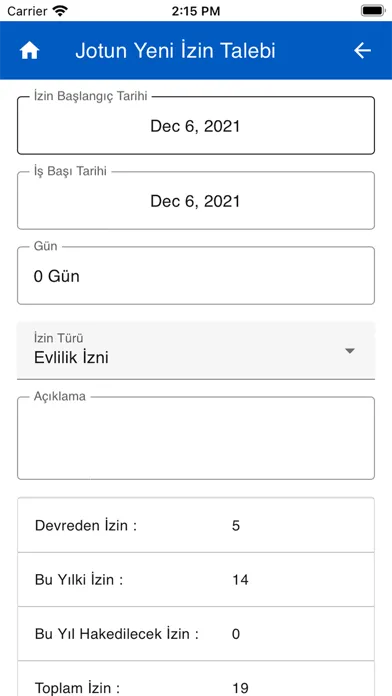Screen dimensions: 392x696
Task: Open the İzin Başlangıç Tarihi date field
Action: click(x=196, y=126)
